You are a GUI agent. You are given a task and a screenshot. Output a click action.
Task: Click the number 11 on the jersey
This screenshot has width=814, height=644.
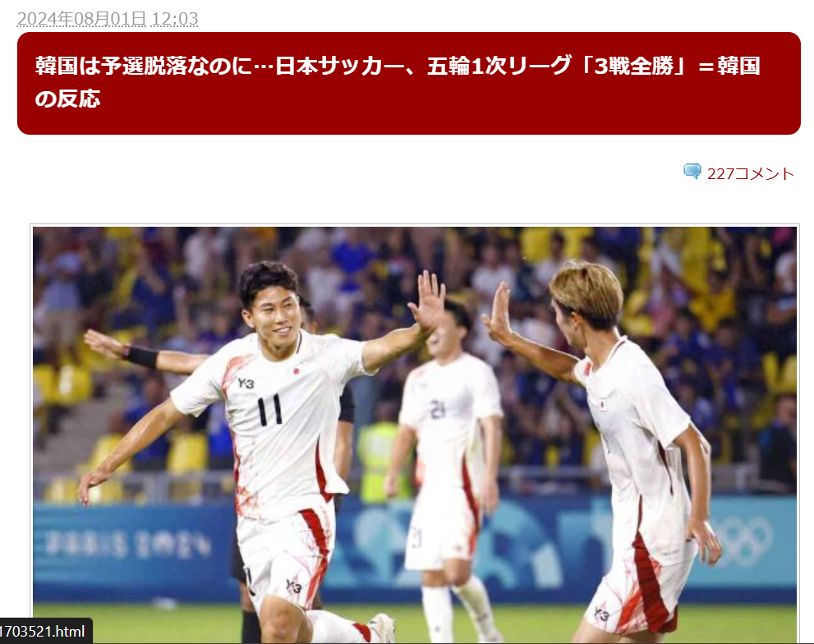point(270,410)
